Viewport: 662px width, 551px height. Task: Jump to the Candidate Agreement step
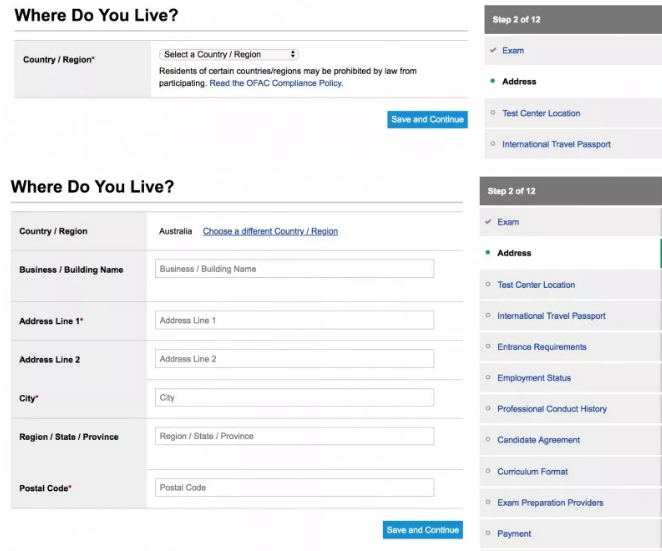(x=538, y=440)
